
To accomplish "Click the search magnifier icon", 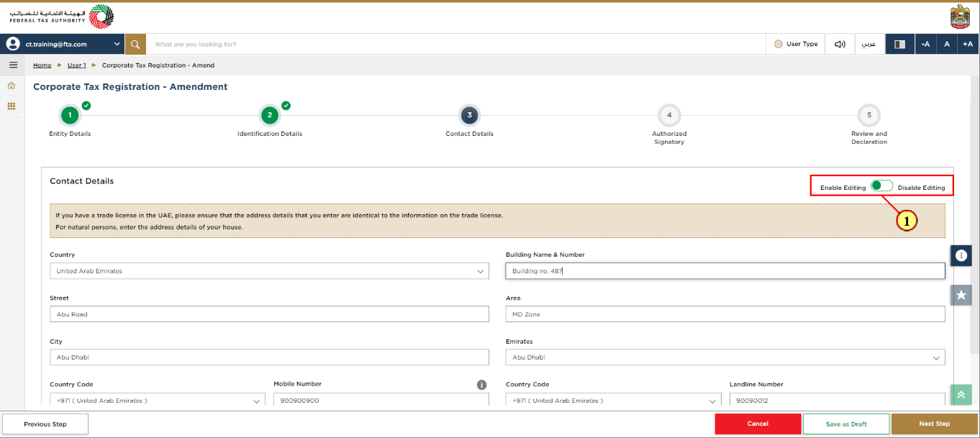I will click(135, 44).
